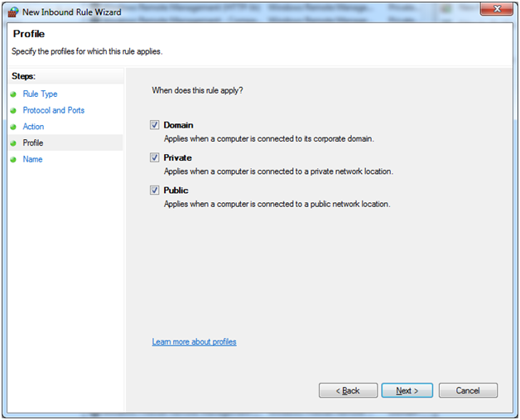520x420 pixels.
Task: Toggle the Private profile checkbox
Action: pos(155,157)
